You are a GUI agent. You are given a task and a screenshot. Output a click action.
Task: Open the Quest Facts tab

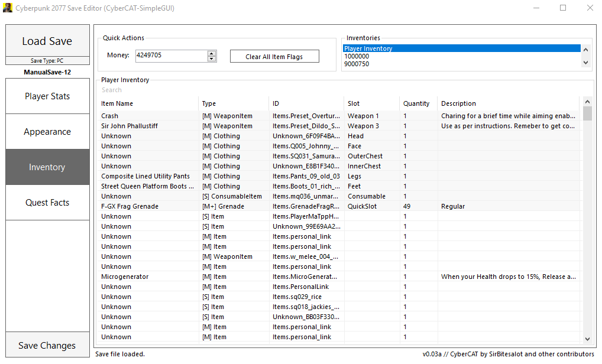(x=47, y=203)
